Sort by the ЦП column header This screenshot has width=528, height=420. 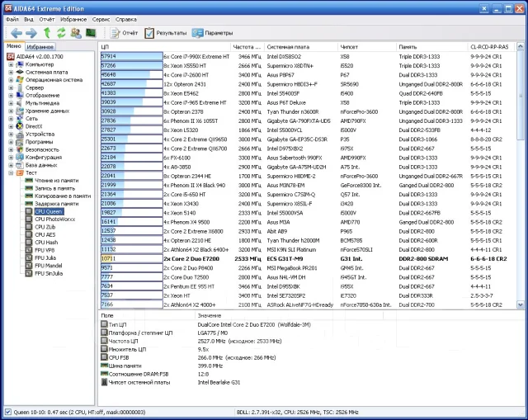tap(165, 47)
